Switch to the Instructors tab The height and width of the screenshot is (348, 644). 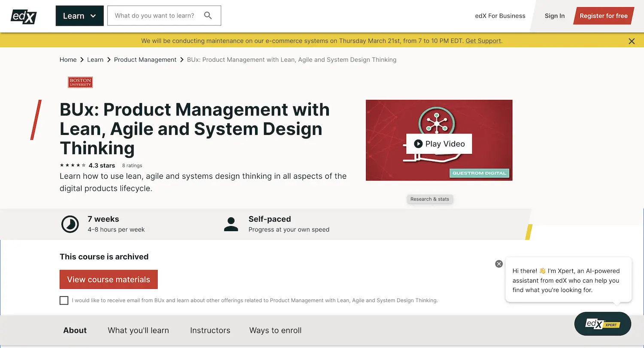[210, 330]
